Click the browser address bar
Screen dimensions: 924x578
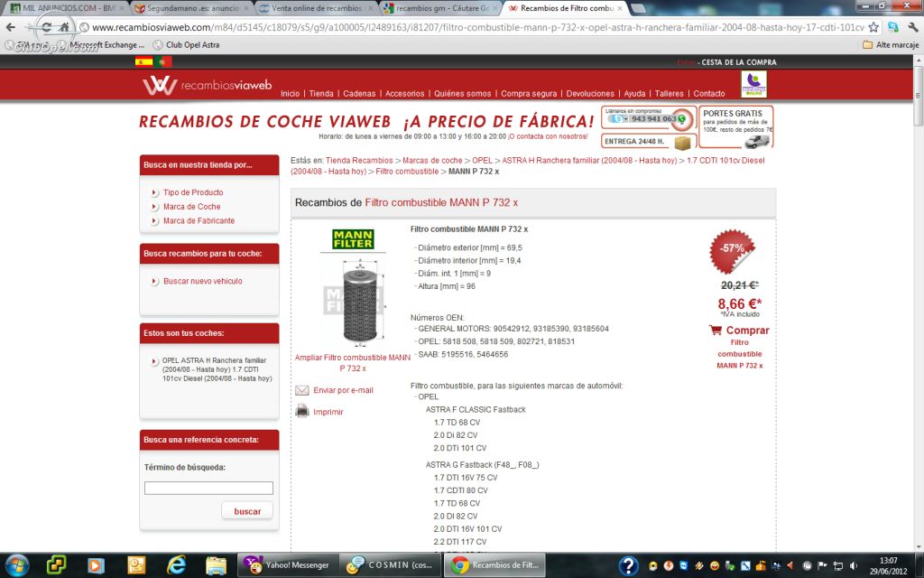478,27
